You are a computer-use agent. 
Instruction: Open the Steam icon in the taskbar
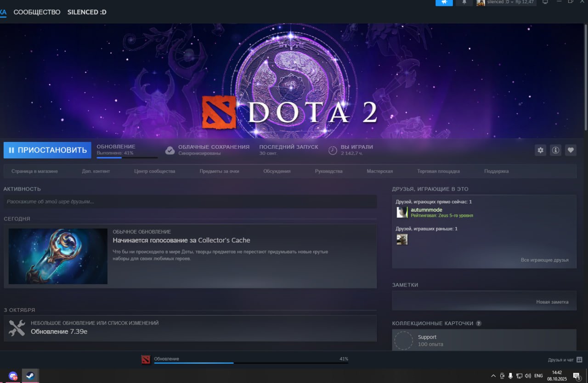(30, 376)
